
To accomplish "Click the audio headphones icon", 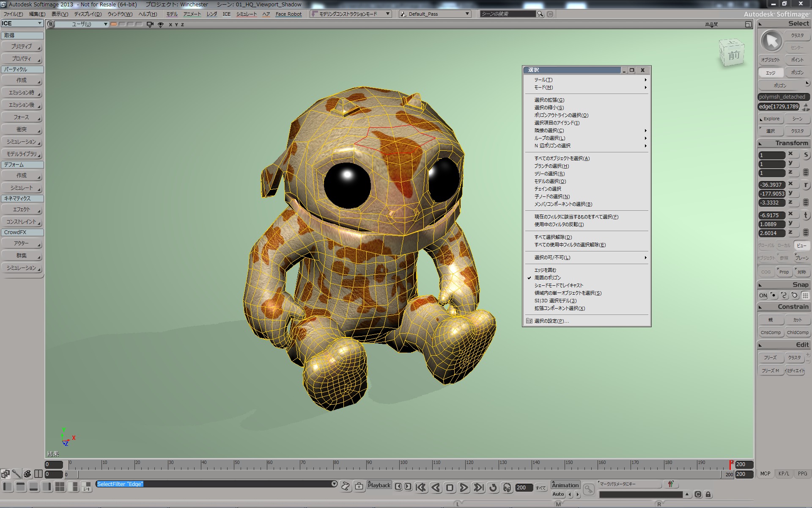I will (507, 488).
